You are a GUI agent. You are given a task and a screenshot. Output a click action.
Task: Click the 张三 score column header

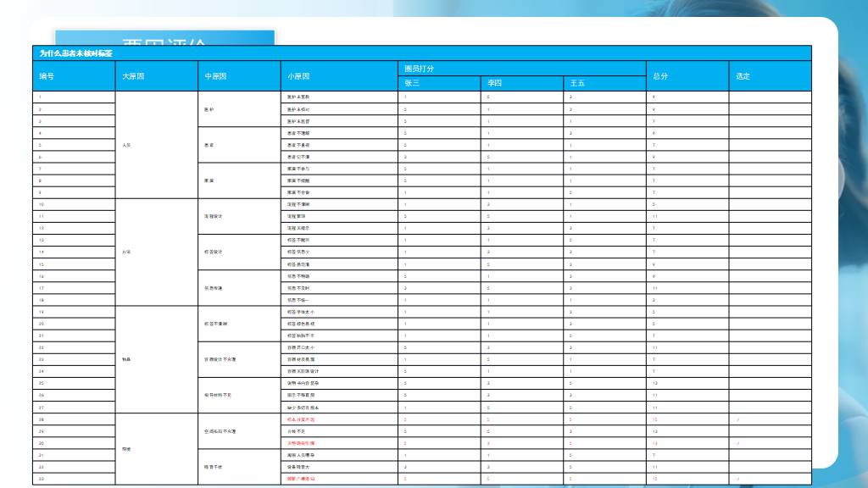pyautogui.click(x=412, y=83)
